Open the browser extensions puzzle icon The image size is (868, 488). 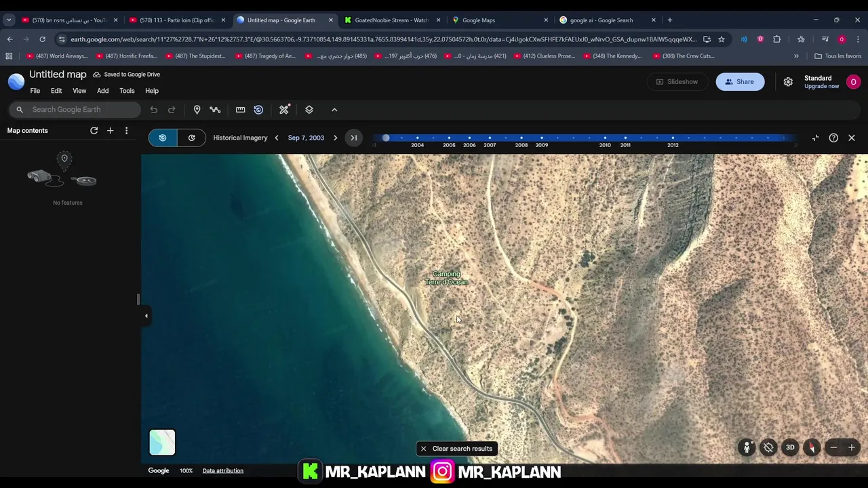coord(777,39)
